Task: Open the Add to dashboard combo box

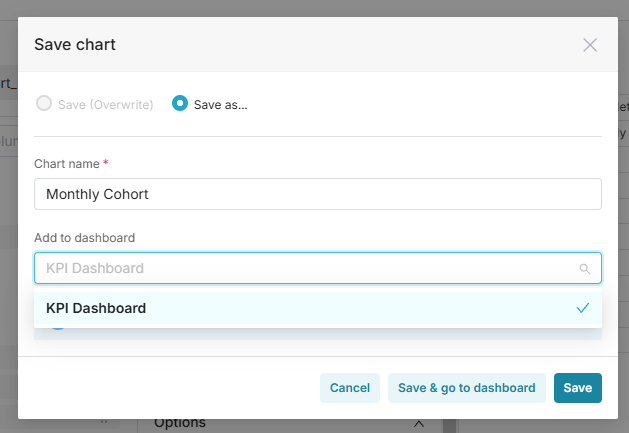Action: tap(318, 268)
